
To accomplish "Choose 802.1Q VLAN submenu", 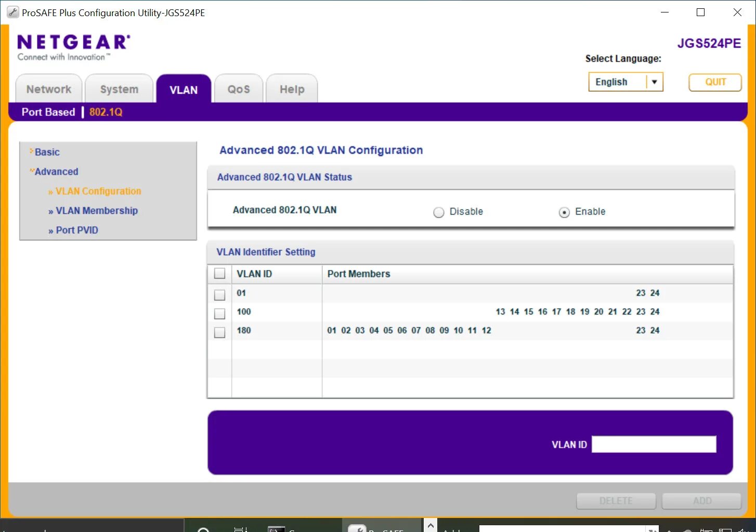I will click(x=106, y=112).
